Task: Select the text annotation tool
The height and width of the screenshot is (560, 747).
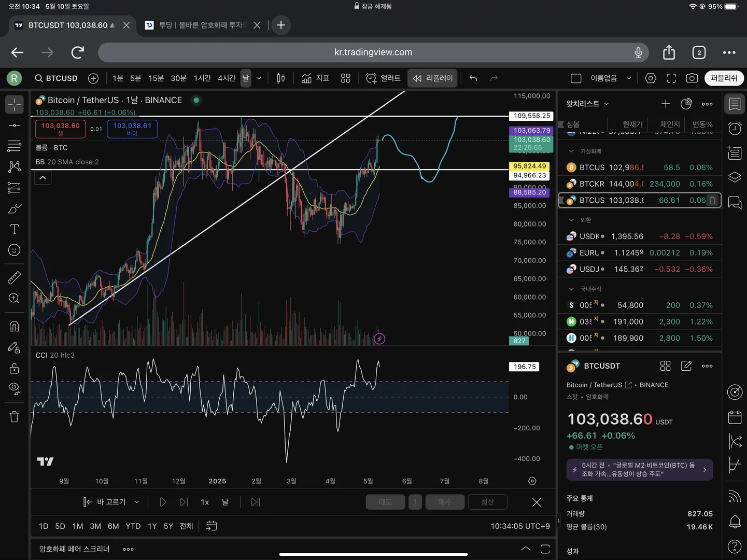Action: point(15,230)
